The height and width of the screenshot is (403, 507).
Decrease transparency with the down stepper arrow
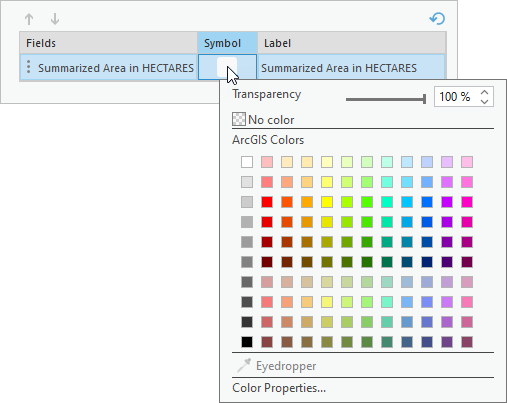pos(485,101)
